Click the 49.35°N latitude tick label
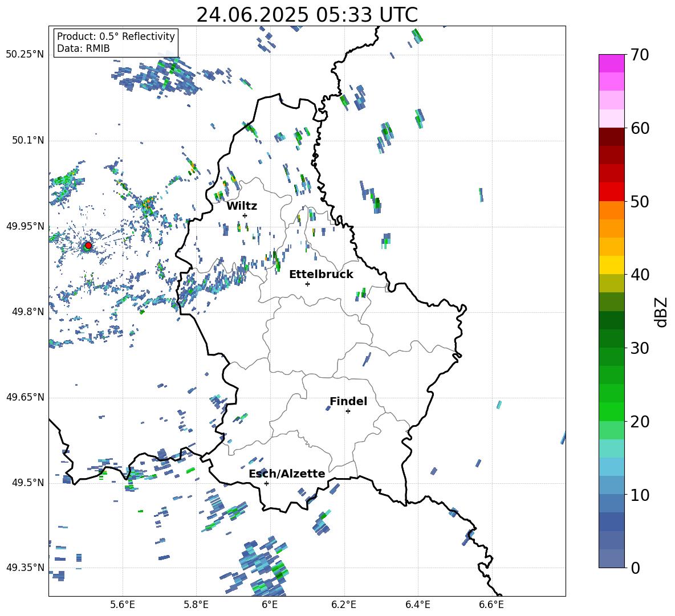The height and width of the screenshot is (616, 675). [25, 568]
